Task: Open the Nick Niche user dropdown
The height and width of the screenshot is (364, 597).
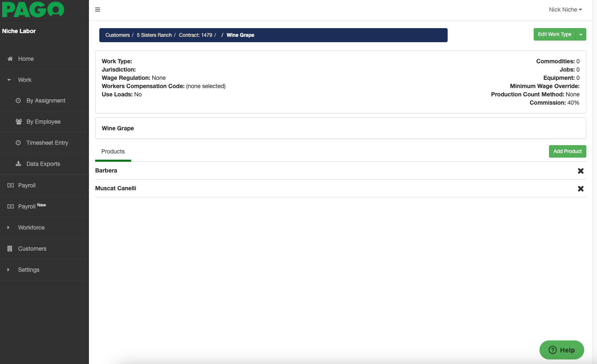Action: coord(565,10)
